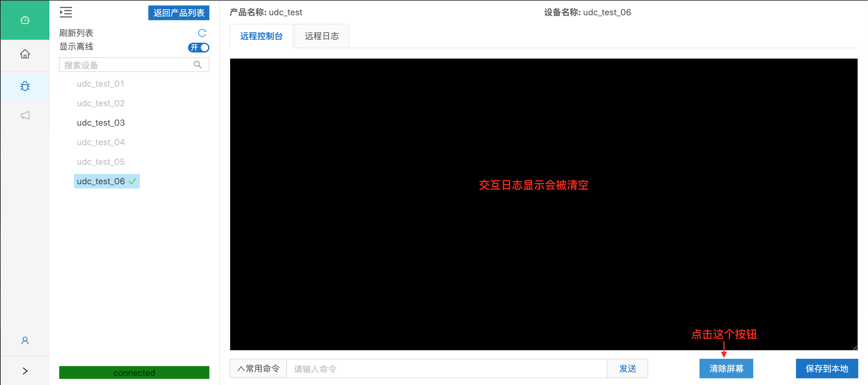Click the search devices input field
868x385 pixels.
point(134,65)
